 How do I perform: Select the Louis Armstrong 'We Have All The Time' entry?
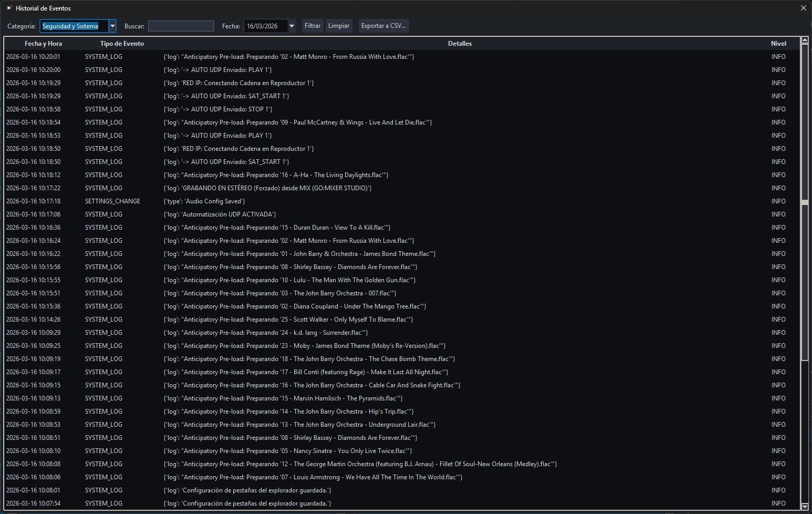402,477
